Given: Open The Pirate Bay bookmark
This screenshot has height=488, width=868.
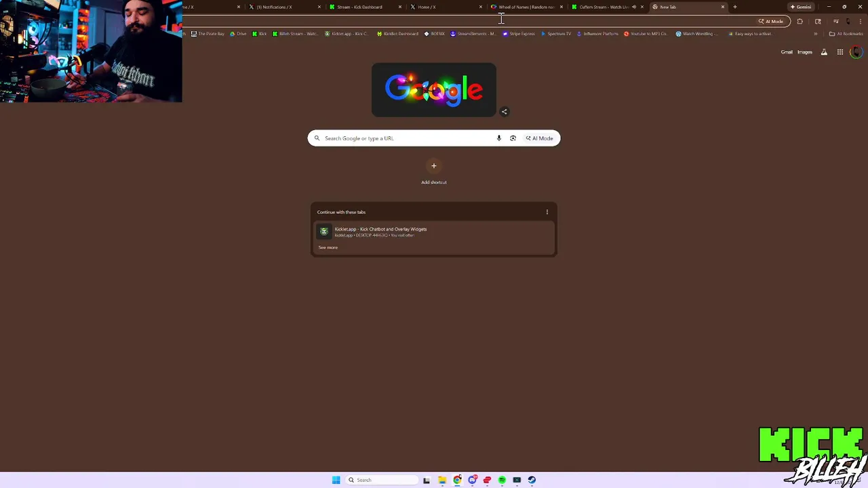Looking at the screenshot, I should [x=208, y=34].
